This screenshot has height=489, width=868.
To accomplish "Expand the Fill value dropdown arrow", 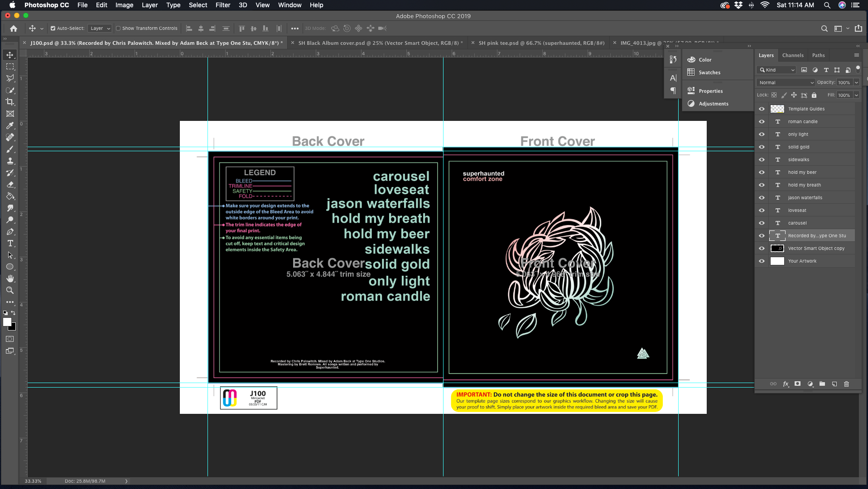I will (x=856, y=95).
